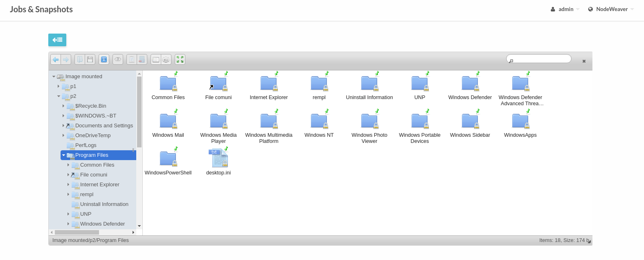This screenshot has width=644, height=260.
Task: Clear search with the x icon
Action: [584, 61]
